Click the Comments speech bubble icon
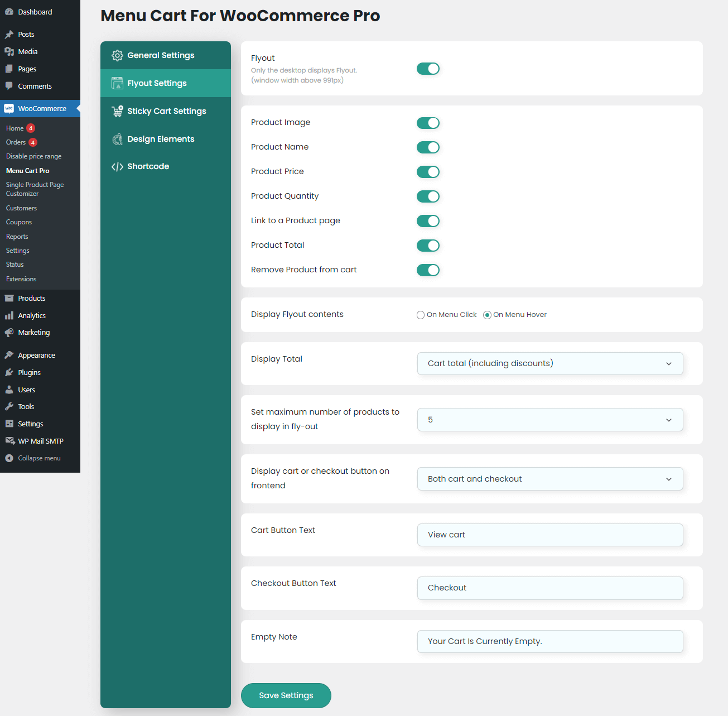The width and height of the screenshot is (728, 716). coord(9,87)
